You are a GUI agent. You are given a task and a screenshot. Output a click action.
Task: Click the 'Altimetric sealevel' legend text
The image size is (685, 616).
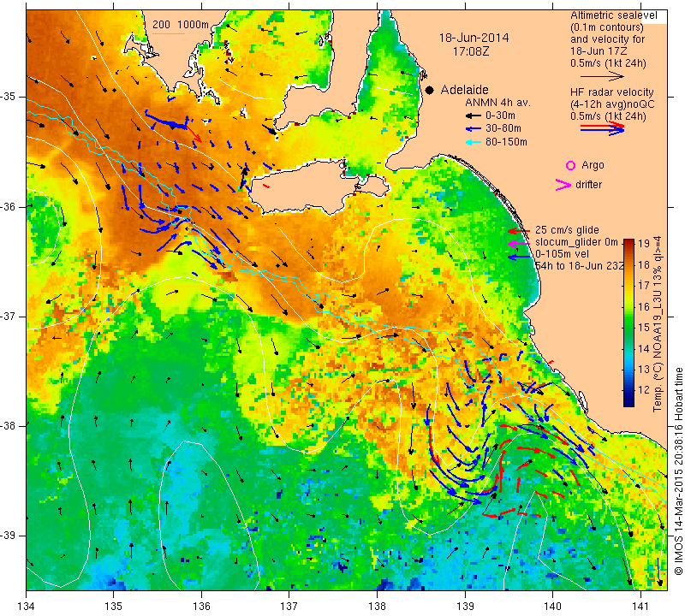click(614, 15)
